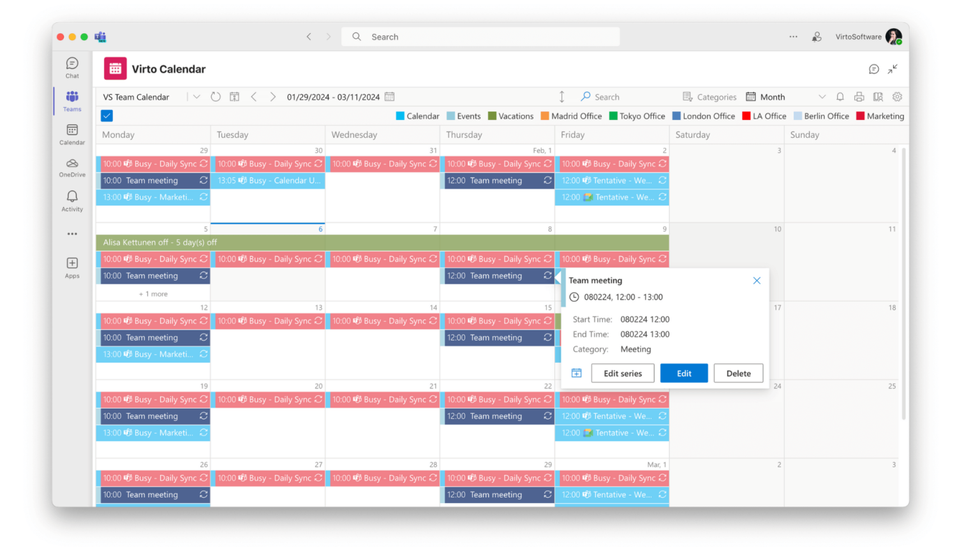980x551 pixels.
Task: Toggle the blue select-all checkbox near the legend
Action: pyautogui.click(x=107, y=115)
